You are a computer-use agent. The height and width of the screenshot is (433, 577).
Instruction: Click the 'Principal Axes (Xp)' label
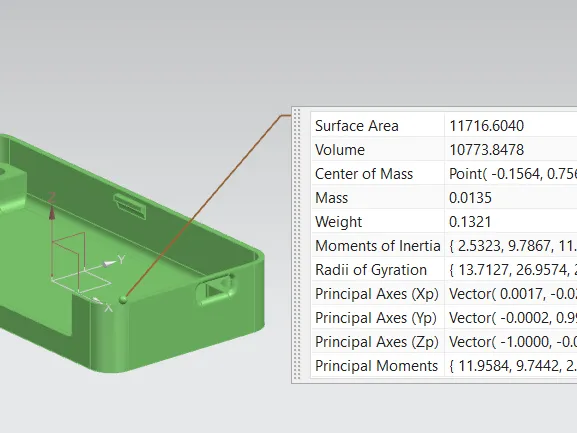click(377, 294)
